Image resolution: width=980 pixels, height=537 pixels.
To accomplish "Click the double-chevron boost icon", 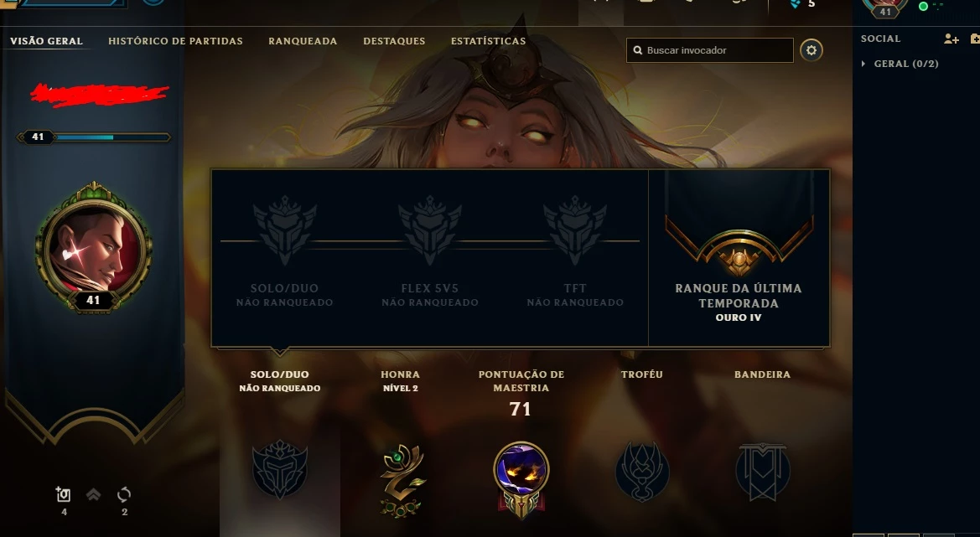I will coord(93,494).
